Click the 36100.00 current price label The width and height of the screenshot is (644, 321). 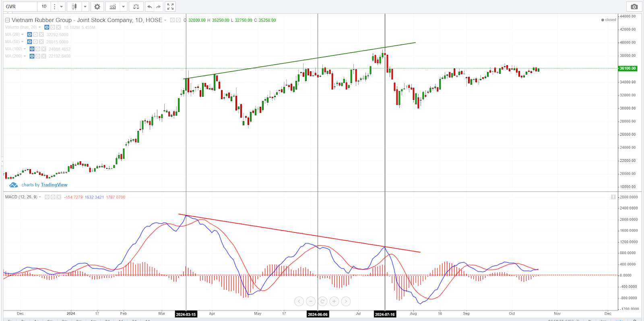click(x=628, y=68)
